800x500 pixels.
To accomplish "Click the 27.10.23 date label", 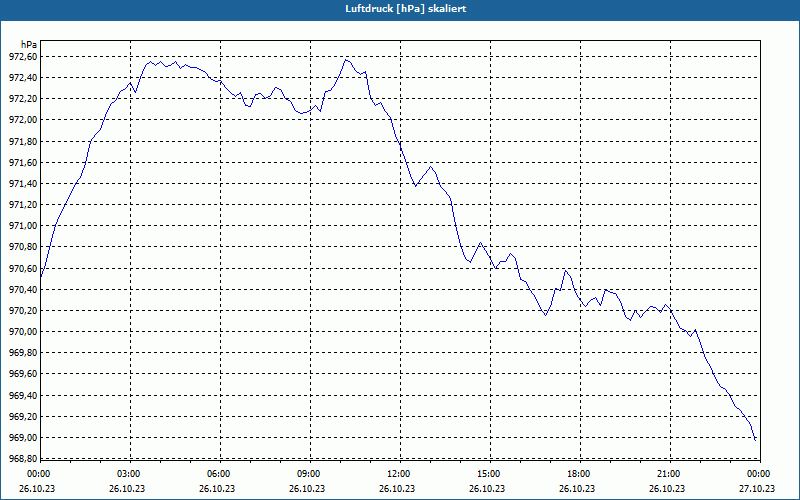I will pyautogui.click(x=758, y=488).
